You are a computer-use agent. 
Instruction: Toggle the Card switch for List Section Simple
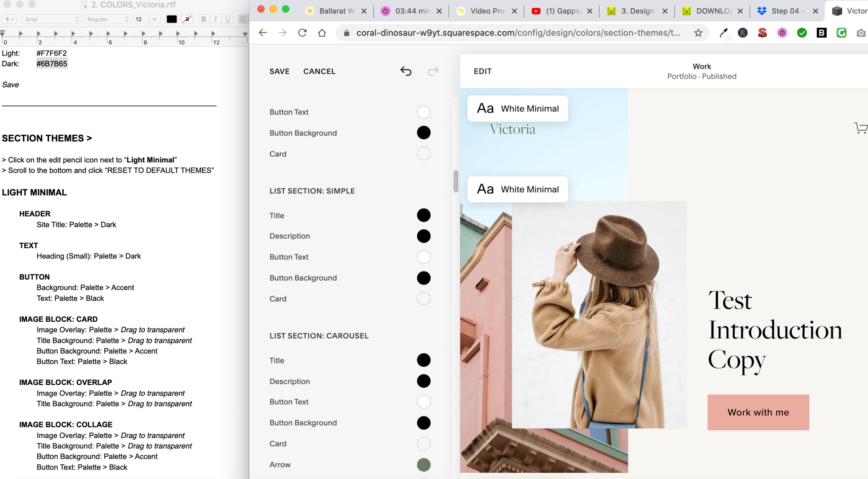point(424,298)
